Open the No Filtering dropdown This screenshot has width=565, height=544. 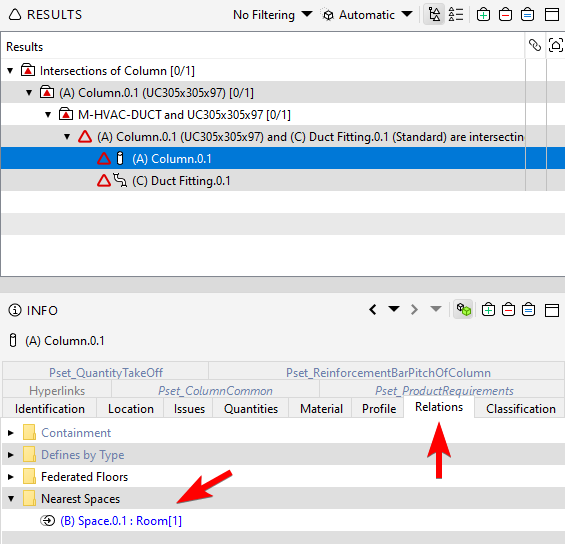point(272,15)
